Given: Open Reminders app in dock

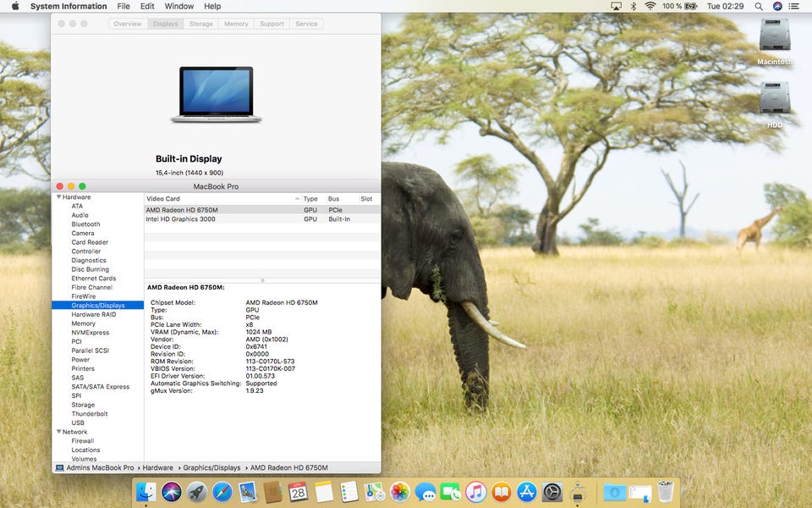Looking at the screenshot, I should point(349,492).
